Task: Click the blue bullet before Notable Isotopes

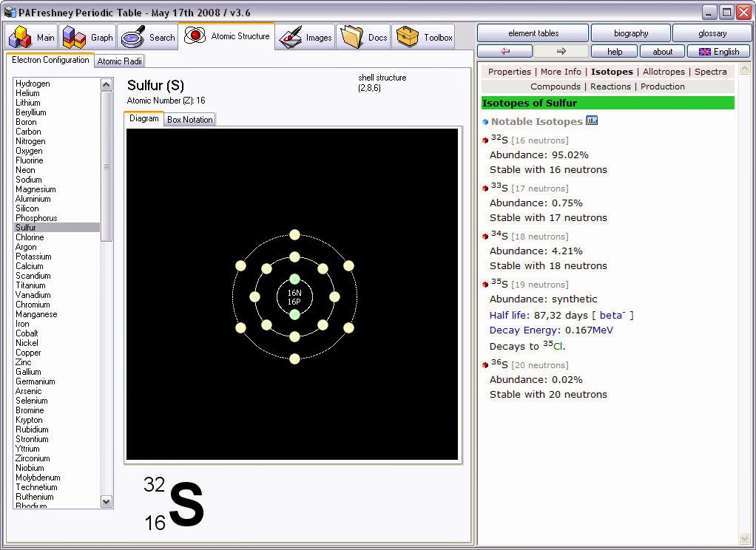Action: (x=485, y=122)
